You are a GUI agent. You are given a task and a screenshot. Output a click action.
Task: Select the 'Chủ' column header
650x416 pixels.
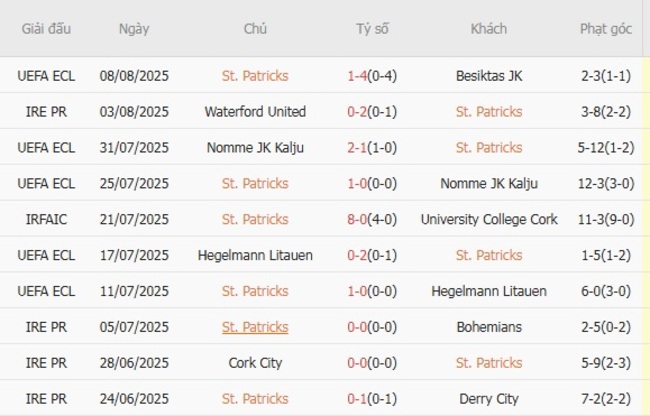[255, 29]
